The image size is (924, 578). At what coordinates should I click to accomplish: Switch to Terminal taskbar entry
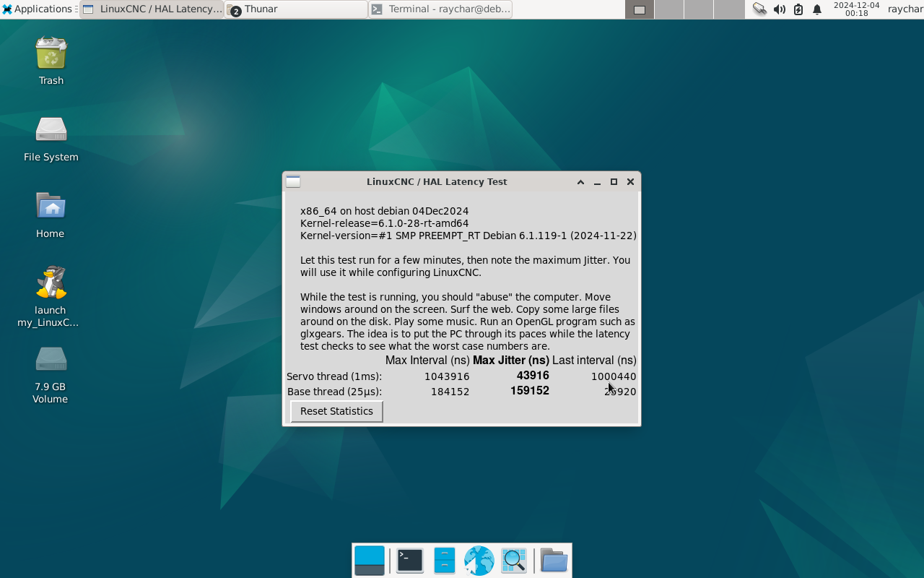[440, 9]
